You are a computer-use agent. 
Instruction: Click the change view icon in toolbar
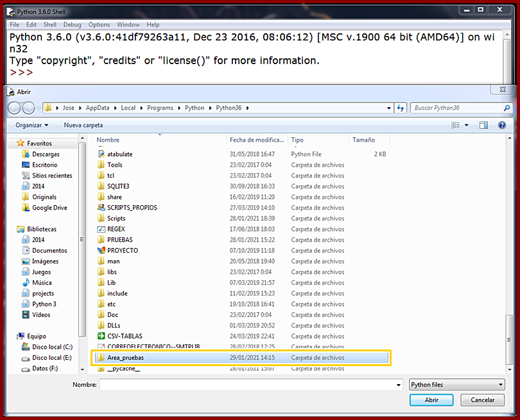coord(455,125)
